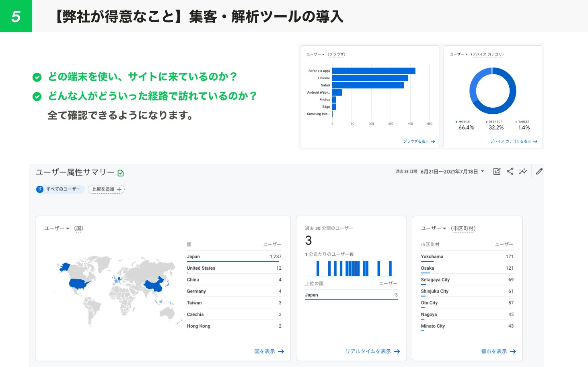Open the 6月21日～2021年7月18日 date range dropdown

tap(451, 171)
